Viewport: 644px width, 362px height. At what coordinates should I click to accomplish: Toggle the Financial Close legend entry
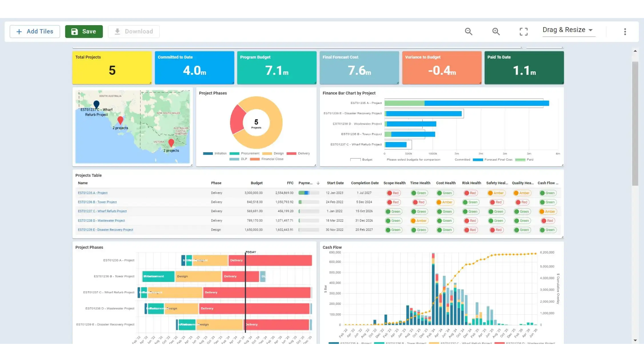coord(267,159)
